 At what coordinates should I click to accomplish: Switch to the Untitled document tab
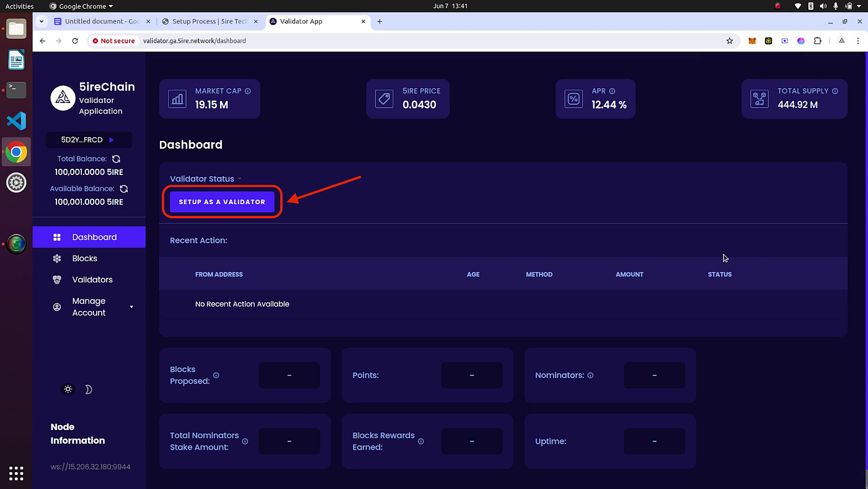100,20
